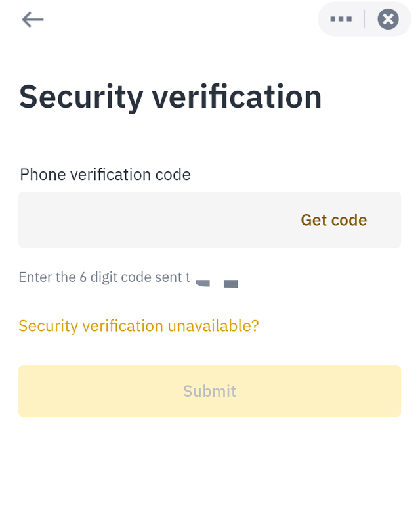Go back using the left arrow

[32, 20]
